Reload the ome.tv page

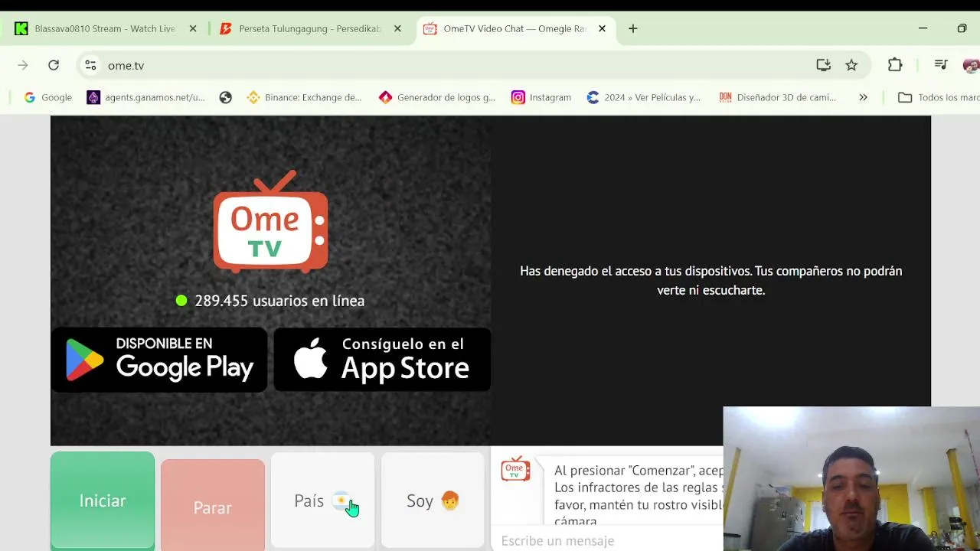[54, 65]
